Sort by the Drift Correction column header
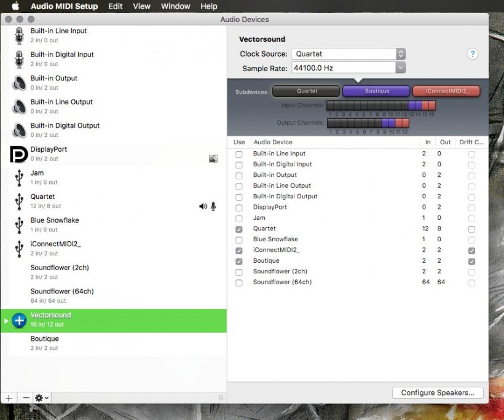504x420 pixels. [x=471, y=142]
